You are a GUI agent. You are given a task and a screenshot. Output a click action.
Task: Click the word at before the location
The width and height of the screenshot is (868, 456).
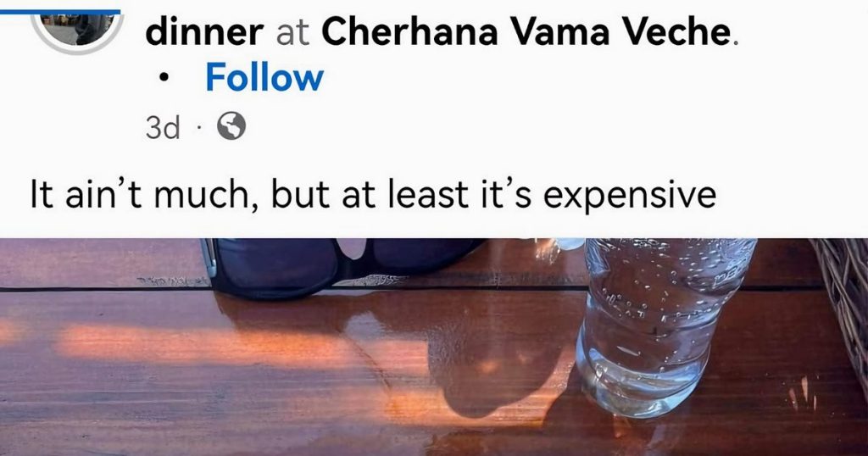pyautogui.click(x=292, y=33)
